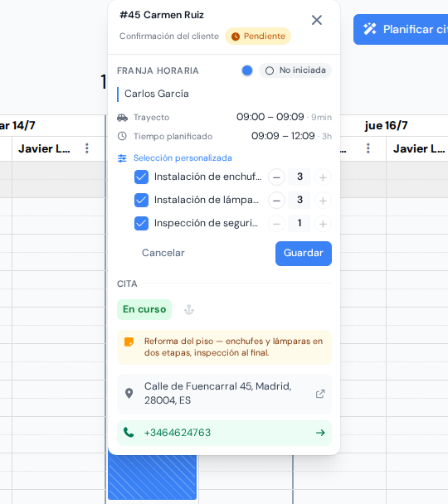Increase Instalación de enchufes quantity with plus

pos(323,177)
